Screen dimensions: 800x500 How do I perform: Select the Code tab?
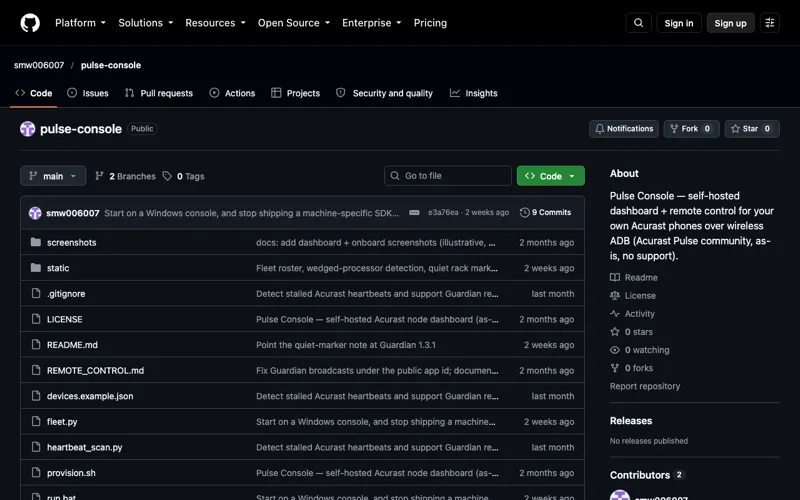click(x=34, y=93)
